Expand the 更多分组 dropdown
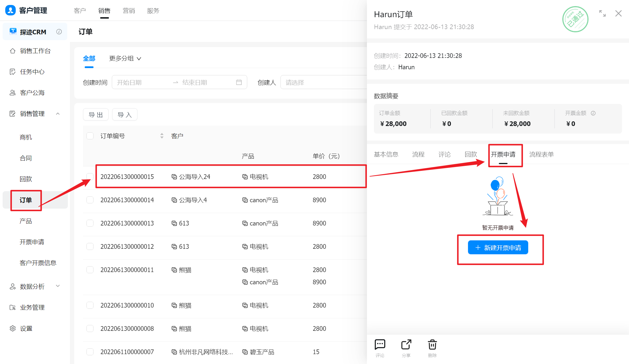This screenshot has width=629, height=364. click(x=125, y=58)
